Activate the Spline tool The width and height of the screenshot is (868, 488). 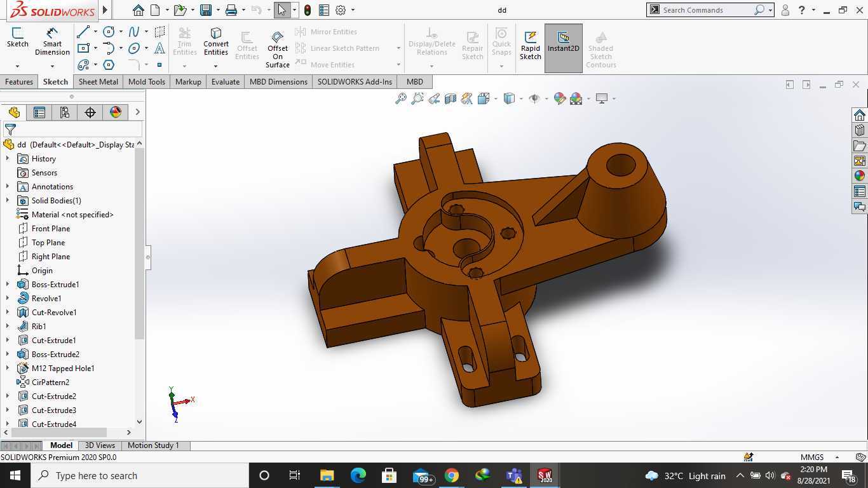(x=134, y=32)
